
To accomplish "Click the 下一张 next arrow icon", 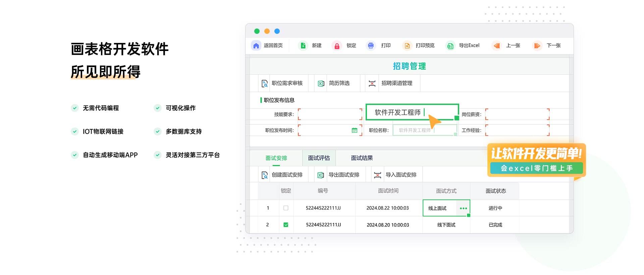I will tap(537, 46).
